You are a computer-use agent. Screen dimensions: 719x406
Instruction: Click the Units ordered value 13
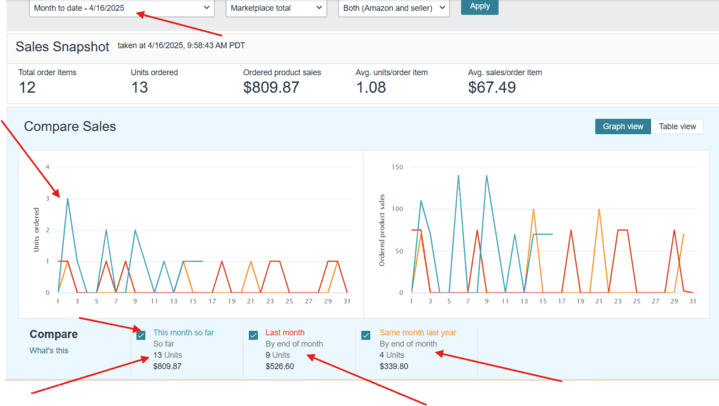(139, 88)
